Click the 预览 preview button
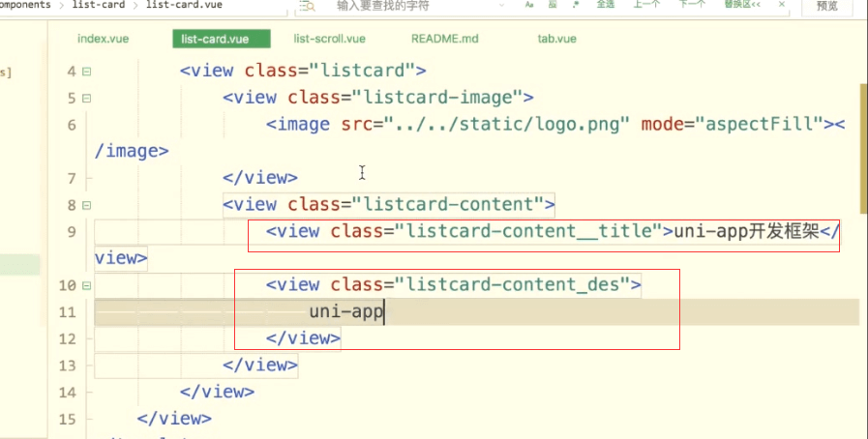The image size is (868, 439). [827, 6]
